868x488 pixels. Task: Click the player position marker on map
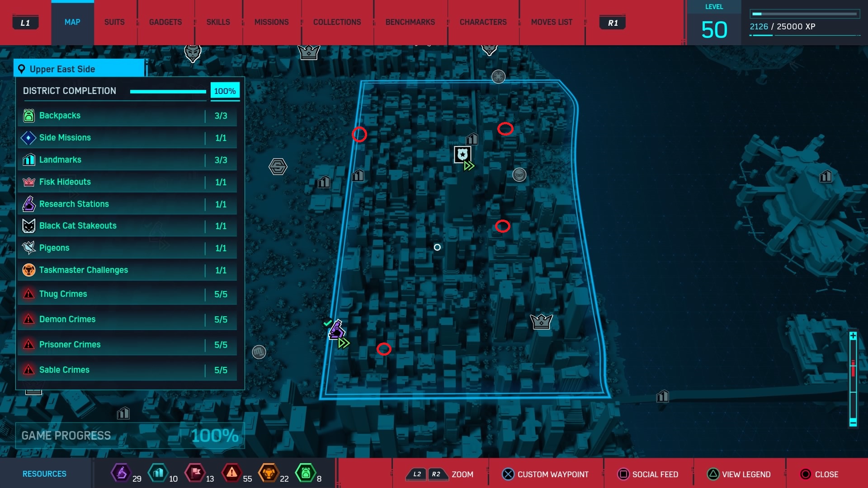tap(437, 247)
